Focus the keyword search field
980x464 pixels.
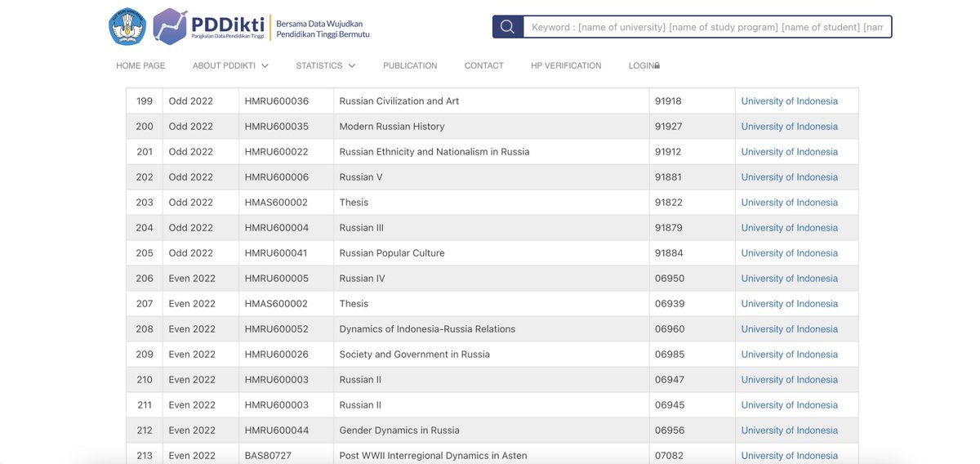coord(707,27)
